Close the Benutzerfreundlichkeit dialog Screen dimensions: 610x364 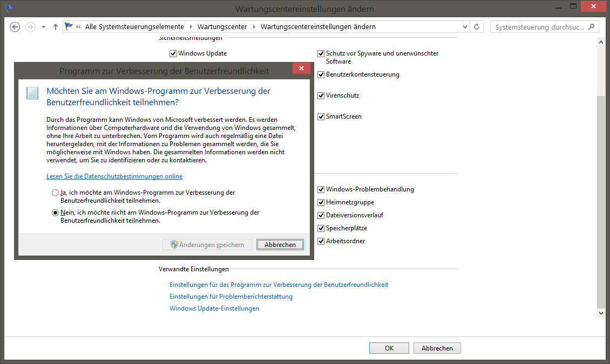302,68
